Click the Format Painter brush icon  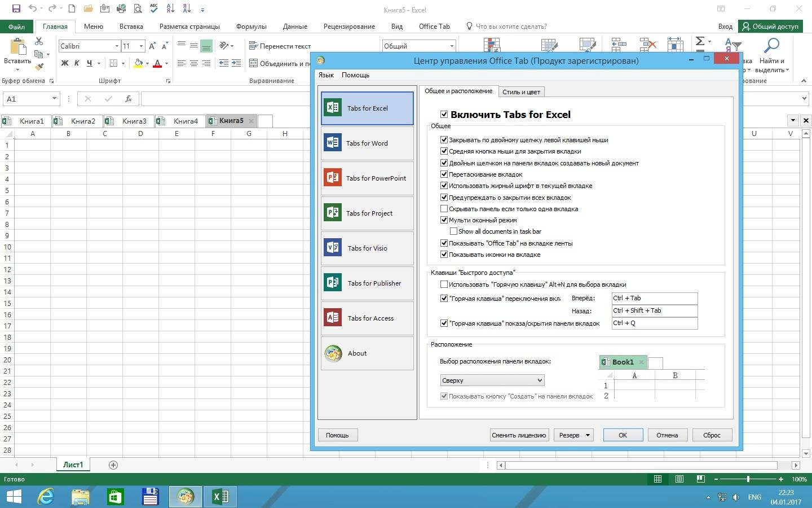[x=39, y=67]
